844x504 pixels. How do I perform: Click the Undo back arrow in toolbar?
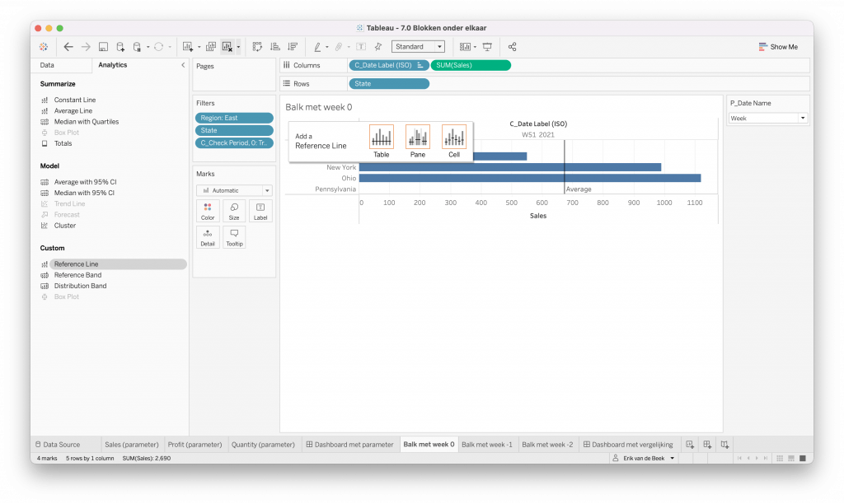click(68, 47)
